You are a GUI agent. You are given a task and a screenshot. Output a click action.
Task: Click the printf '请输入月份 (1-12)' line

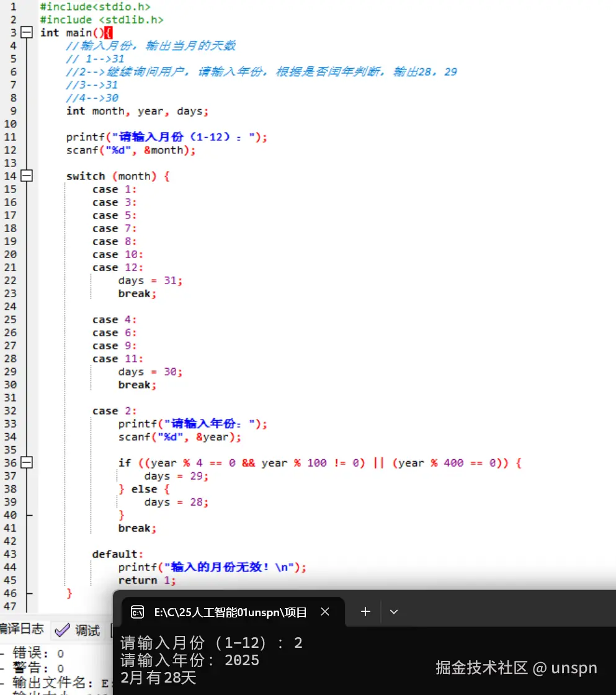click(167, 137)
